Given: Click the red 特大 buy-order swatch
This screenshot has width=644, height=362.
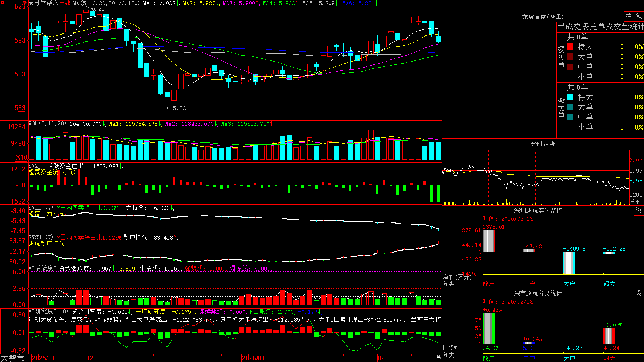Looking at the screenshot, I should tap(570, 47).
